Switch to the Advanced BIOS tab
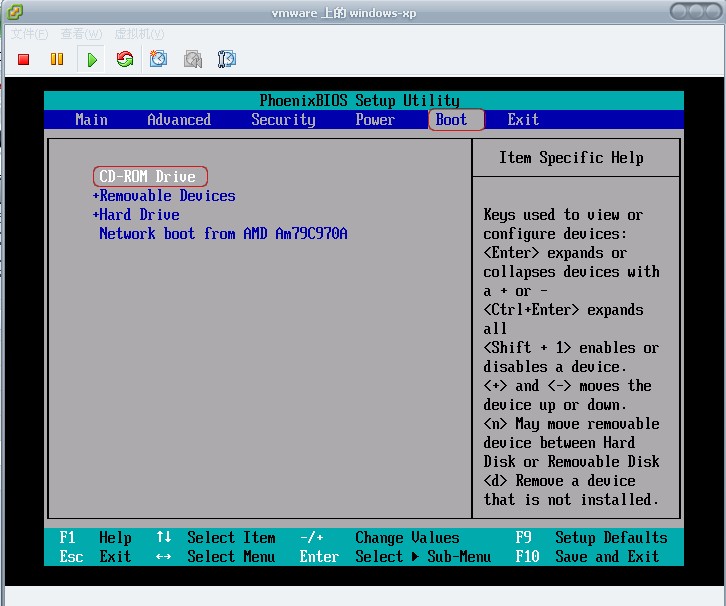 tap(179, 119)
